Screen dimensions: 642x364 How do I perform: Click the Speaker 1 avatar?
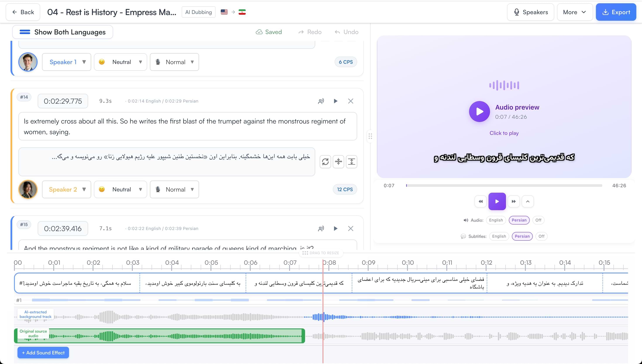28,62
